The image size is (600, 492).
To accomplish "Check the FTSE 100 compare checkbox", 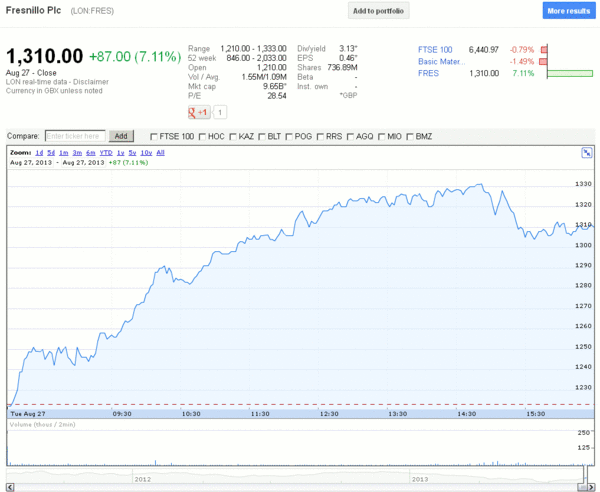I will tap(154, 137).
